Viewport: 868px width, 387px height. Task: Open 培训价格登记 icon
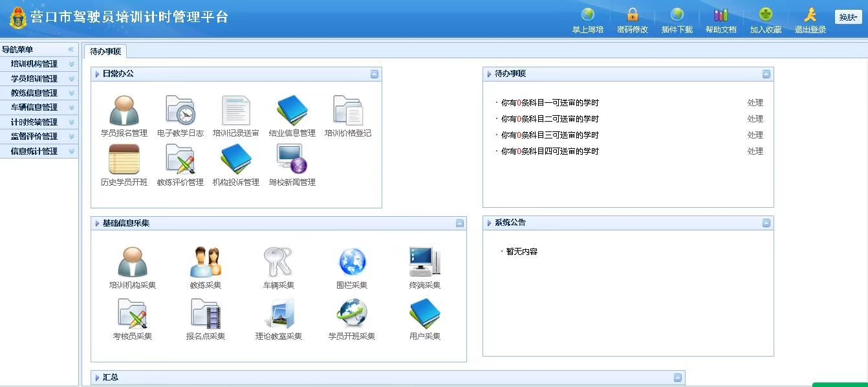click(x=348, y=111)
